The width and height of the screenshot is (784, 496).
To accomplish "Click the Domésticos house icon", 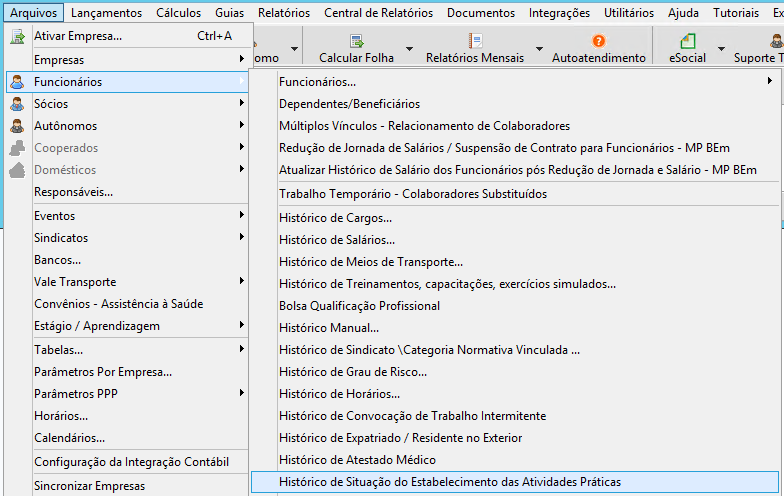I will (17, 170).
